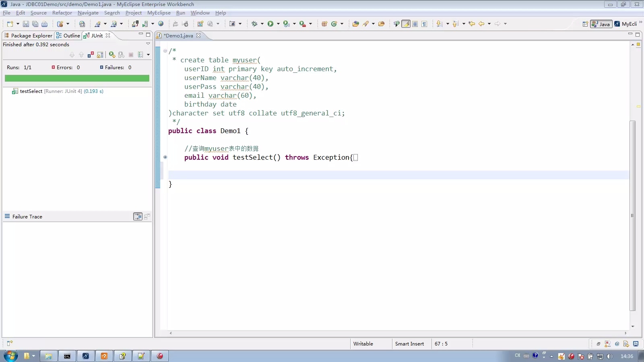The image size is (644, 362).
Task: Toggle the JUnit Scroll Lock button
Action: [x=100, y=55]
